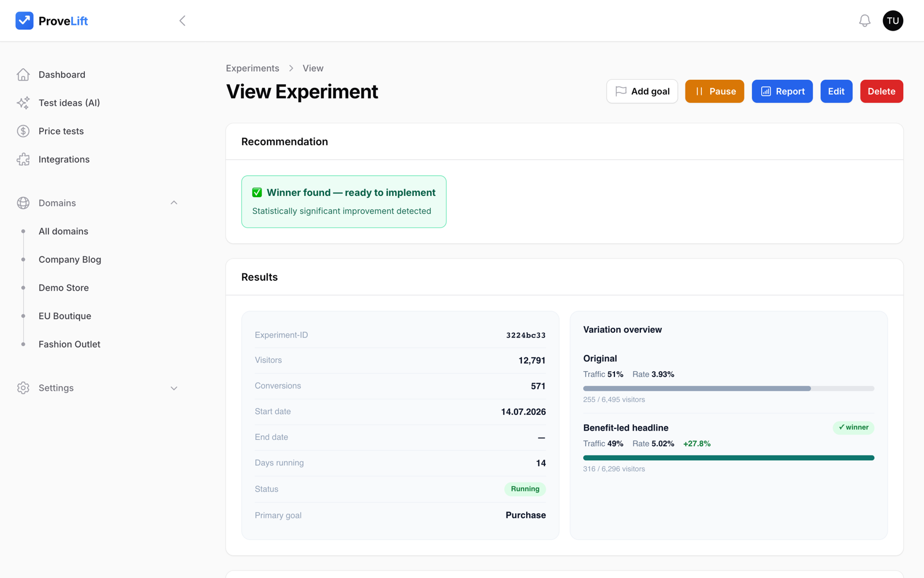The height and width of the screenshot is (578, 924).
Task: Click the Test ideas sparkle icon
Action: (x=23, y=103)
